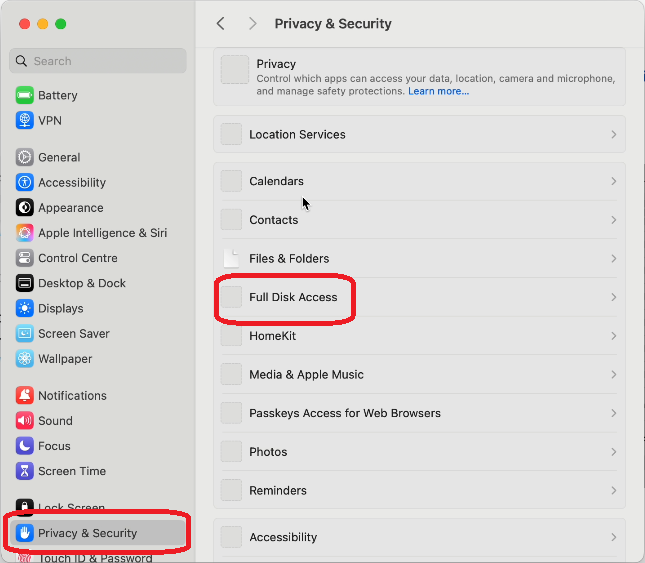Select General in the sidebar
The width and height of the screenshot is (645, 563).
click(98, 157)
